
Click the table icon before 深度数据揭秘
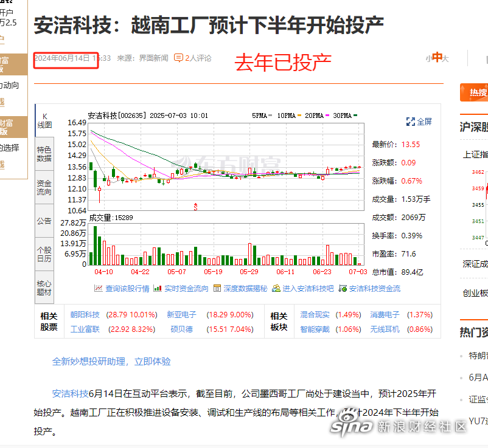(217, 289)
